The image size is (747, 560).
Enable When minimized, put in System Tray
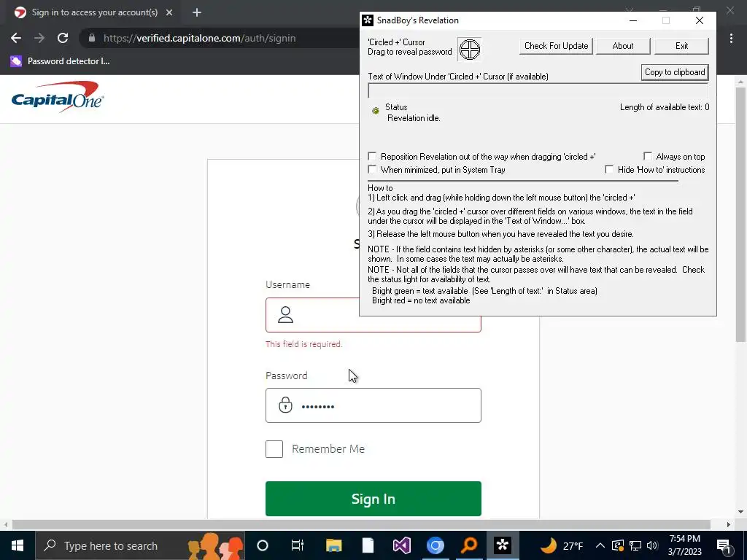pos(372,169)
